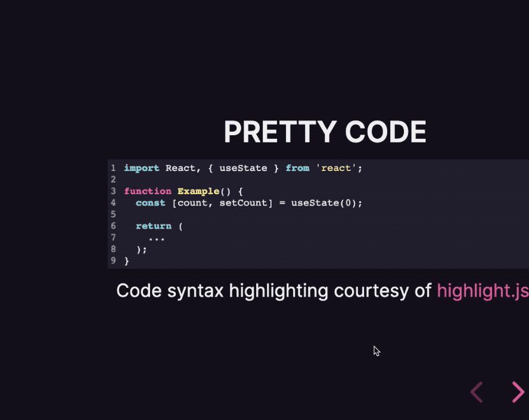Click the import keyword on line 1
The width and height of the screenshot is (529, 420).
(141, 168)
